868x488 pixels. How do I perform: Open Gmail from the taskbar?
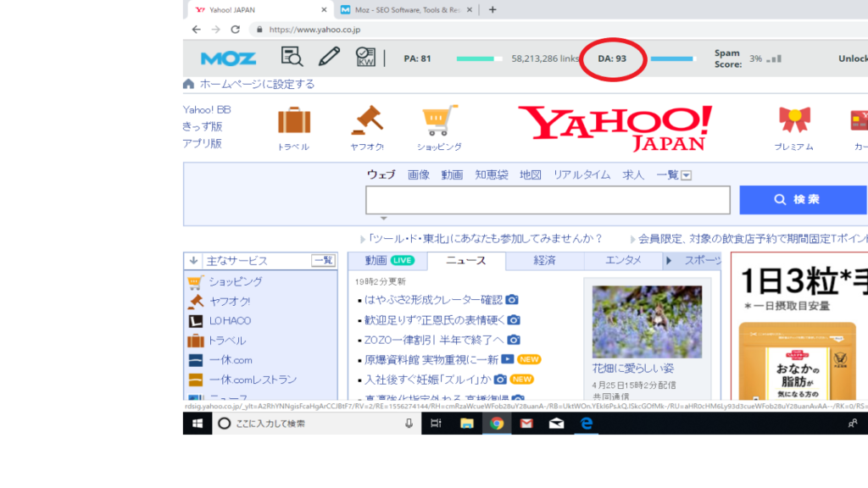[526, 424]
